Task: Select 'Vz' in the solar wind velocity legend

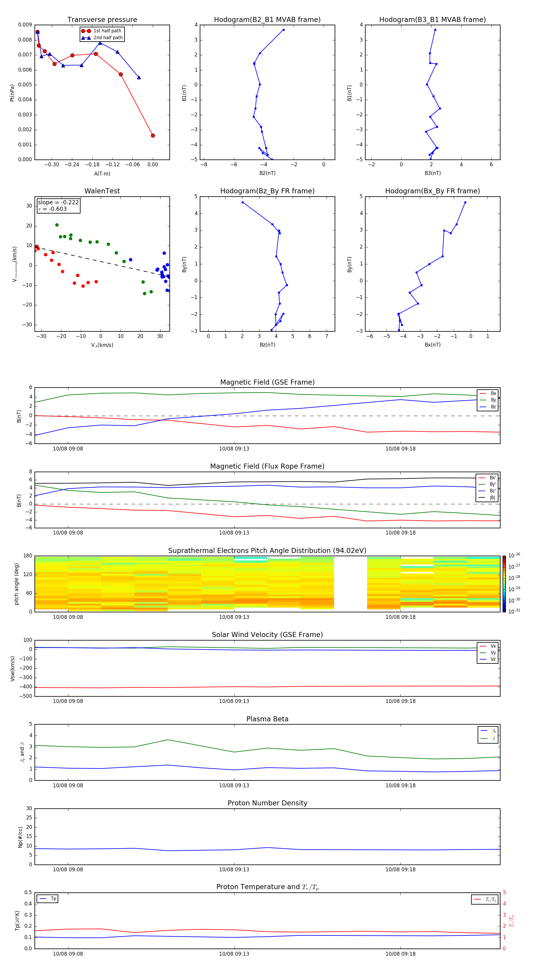Action: click(488, 659)
